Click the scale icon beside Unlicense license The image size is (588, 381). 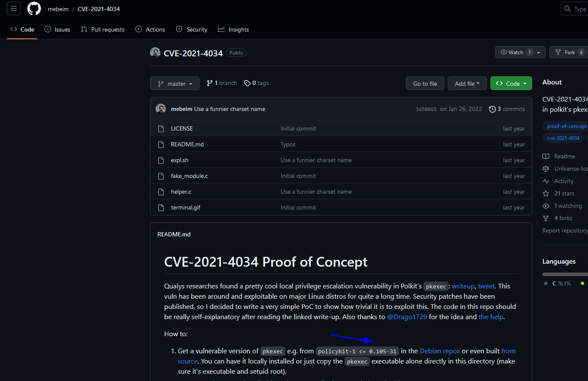coord(546,169)
